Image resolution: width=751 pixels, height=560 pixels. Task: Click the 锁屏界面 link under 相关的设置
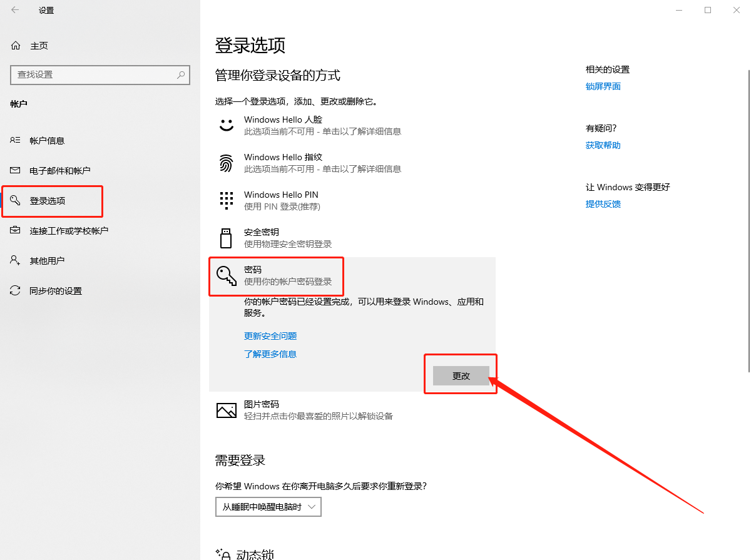603,86
